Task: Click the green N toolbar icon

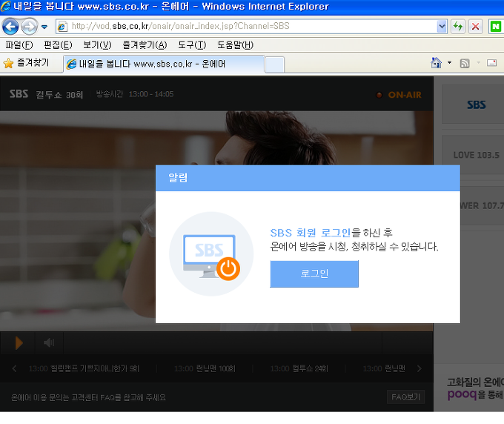Action: (x=495, y=26)
